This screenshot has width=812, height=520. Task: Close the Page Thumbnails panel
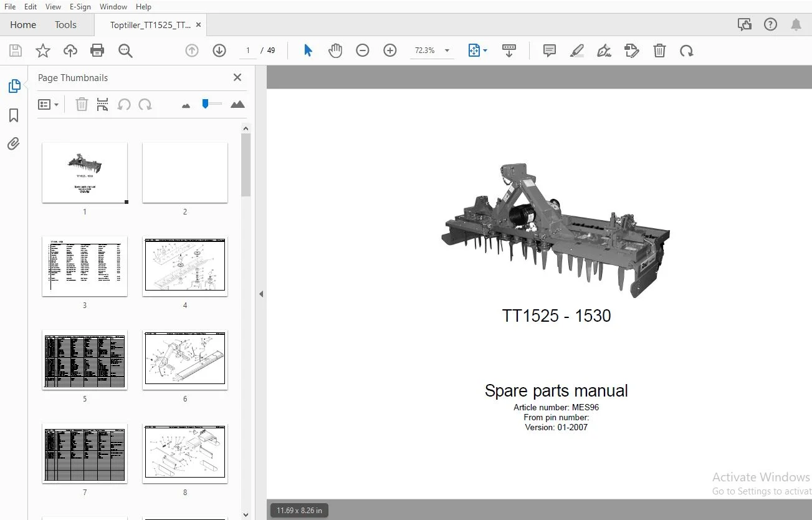237,77
